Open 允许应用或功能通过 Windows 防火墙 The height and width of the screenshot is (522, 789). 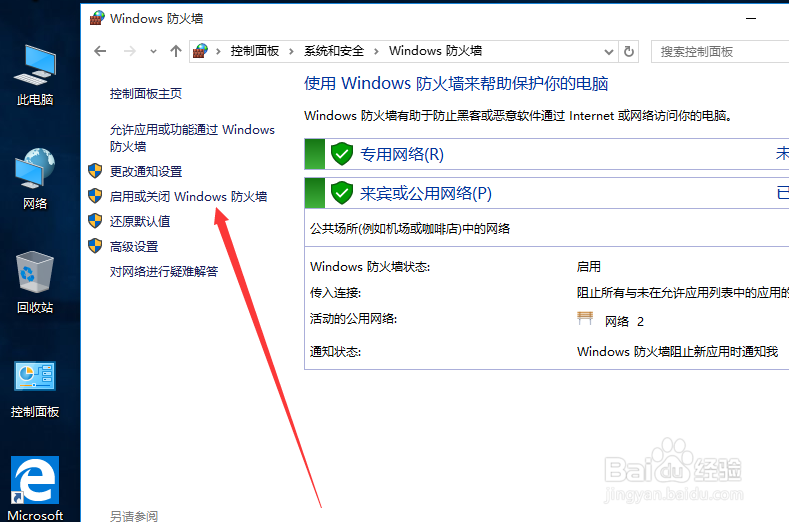(192, 138)
